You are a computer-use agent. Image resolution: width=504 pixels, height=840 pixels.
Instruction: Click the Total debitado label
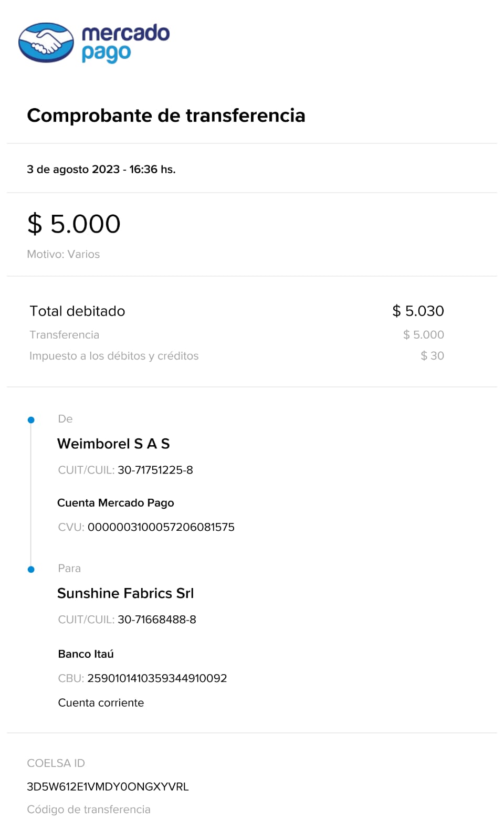coord(77,311)
